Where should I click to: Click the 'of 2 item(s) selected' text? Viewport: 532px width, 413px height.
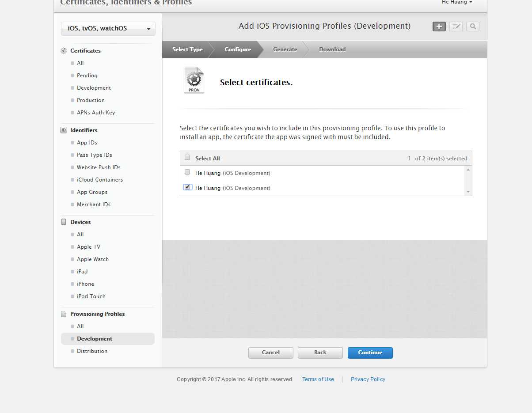(441, 159)
